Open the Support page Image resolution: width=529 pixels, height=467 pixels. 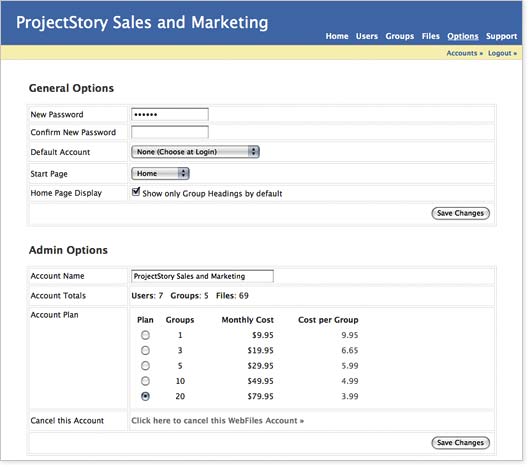click(501, 36)
